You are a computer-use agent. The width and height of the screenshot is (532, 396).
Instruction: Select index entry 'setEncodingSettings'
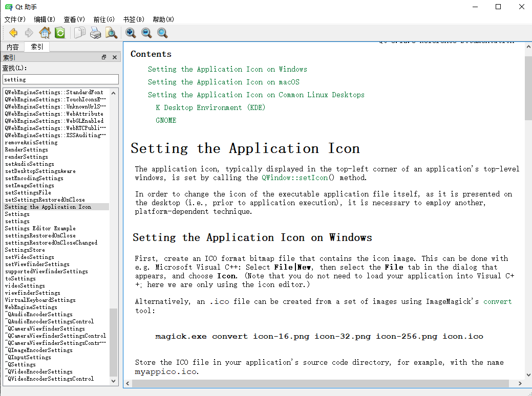tap(56, 178)
